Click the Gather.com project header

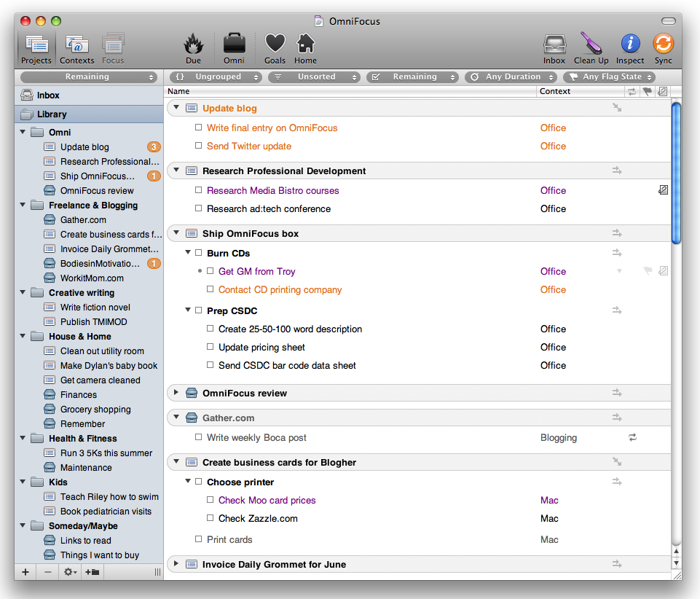(419, 418)
